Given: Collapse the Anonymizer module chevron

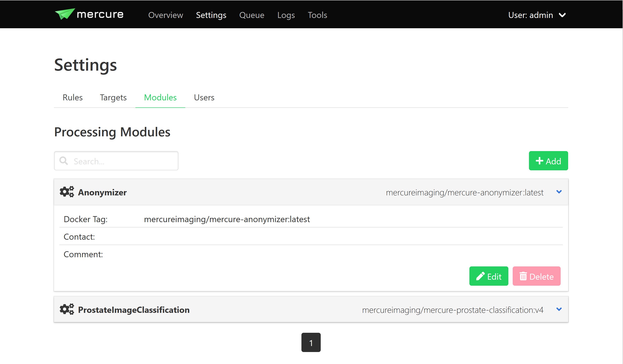Looking at the screenshot, I should click(559, 192).
